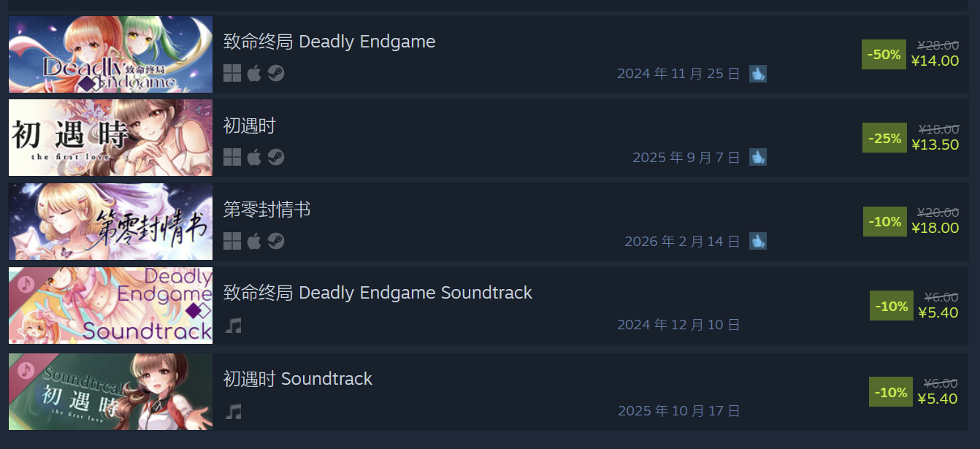980x449 pixels.
Task: Select 初遇時 the first love thumbnail
Action: pyautogui.click(x=110, y=138)
